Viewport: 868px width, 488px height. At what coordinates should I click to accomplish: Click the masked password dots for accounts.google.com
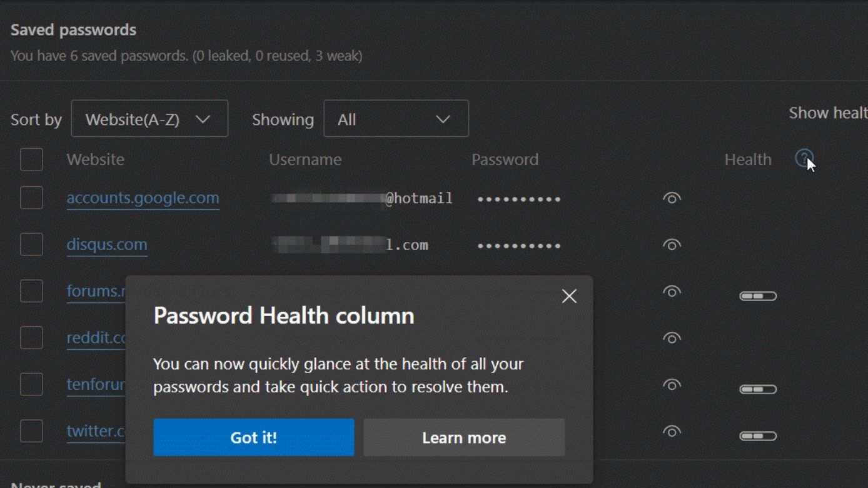[x=518, y=199]
